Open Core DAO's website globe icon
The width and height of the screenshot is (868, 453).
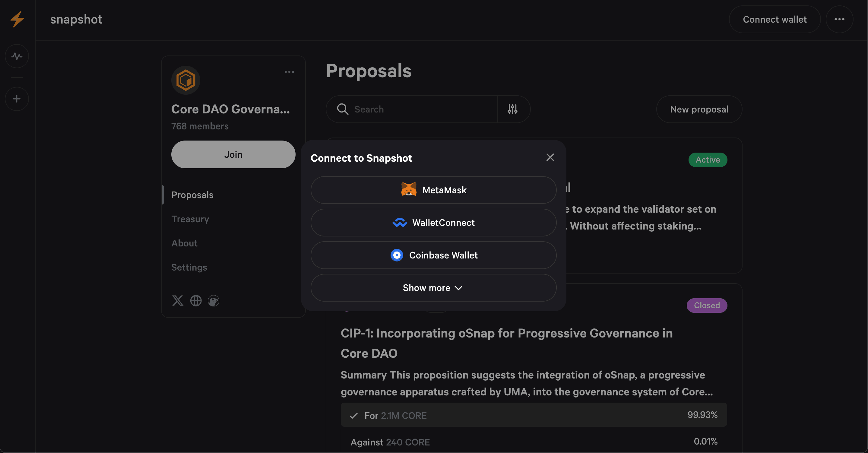pyautogui.click(x=195, y=300)
